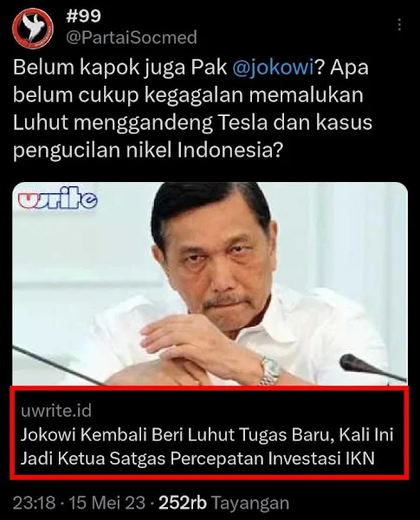Click the text 'belum cukup kegagalan memalukan'
Image resolution: width=420 pixels, height=520 pixels.
188,95
